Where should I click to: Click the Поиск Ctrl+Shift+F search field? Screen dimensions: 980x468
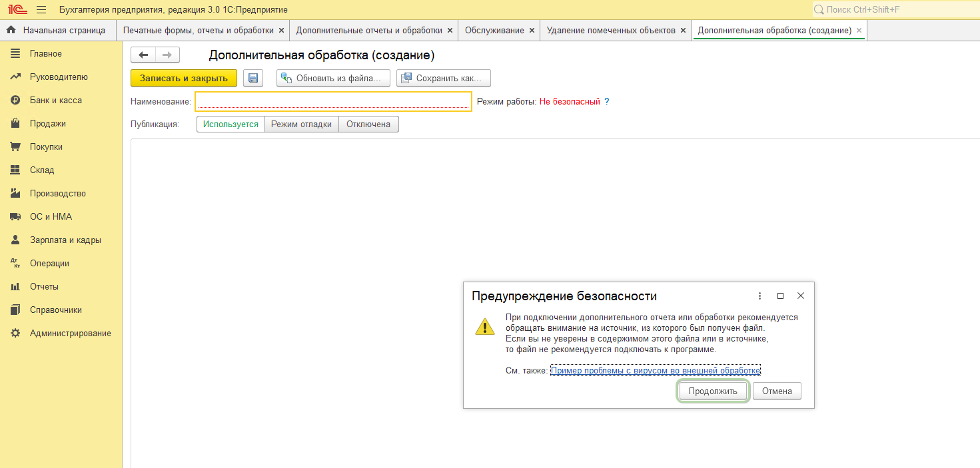tap(895, 10)
